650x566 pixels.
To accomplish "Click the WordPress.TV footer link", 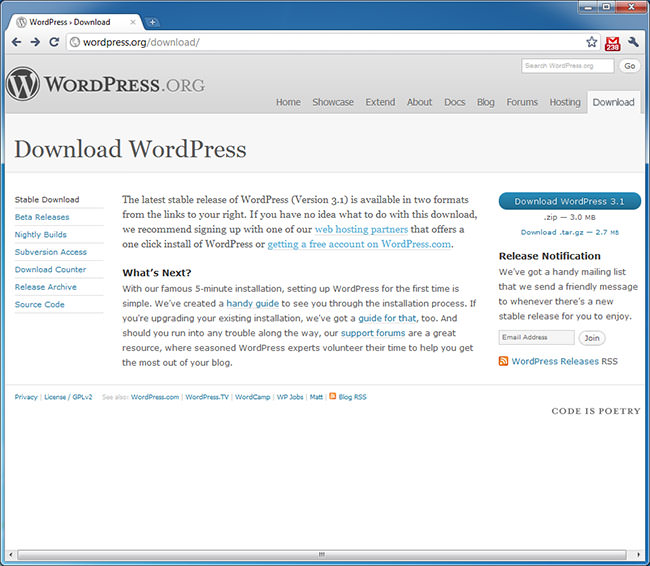I will click(x=207, y=397).
